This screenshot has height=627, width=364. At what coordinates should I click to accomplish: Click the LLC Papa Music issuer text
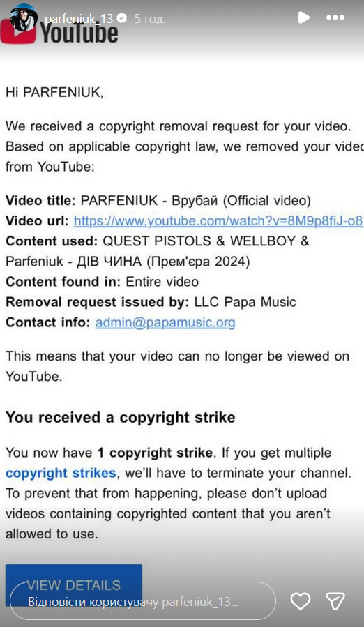(x=245, y=302)
